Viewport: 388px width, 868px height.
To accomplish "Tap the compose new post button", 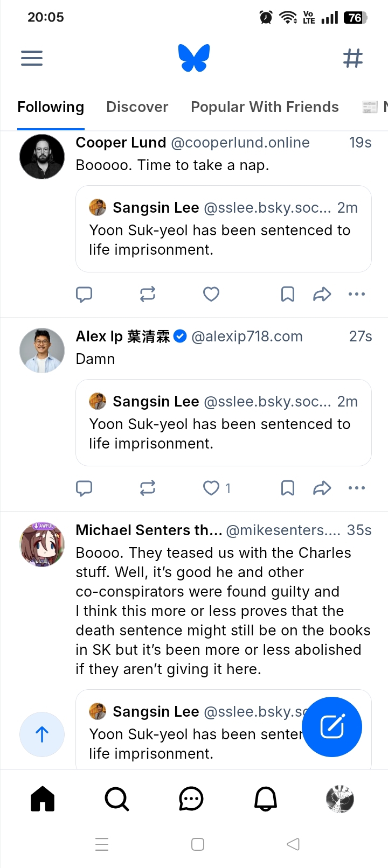I will 332,726.
